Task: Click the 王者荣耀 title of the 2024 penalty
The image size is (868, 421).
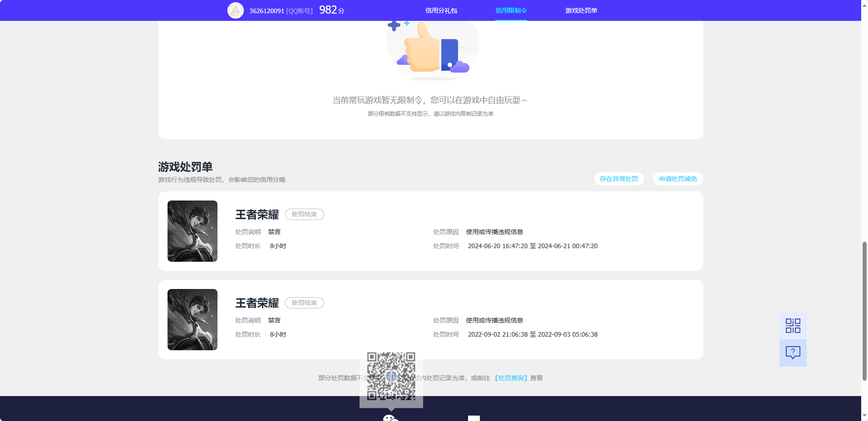Action: click(x=257, y=215)
